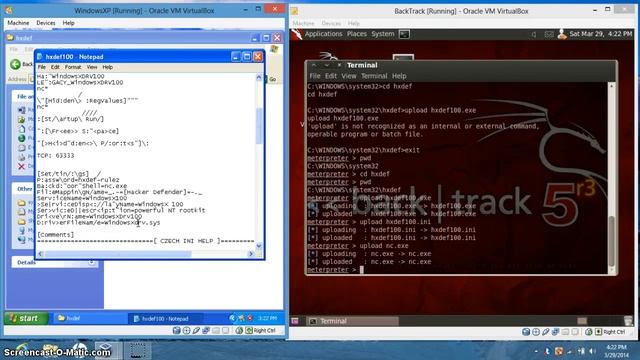
Task: Open Terminal window File menu
Action: (x=315, y=76)
